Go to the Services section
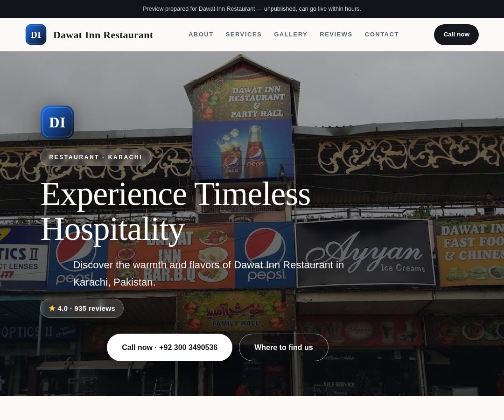504x420 pixels. click(244, 35)
